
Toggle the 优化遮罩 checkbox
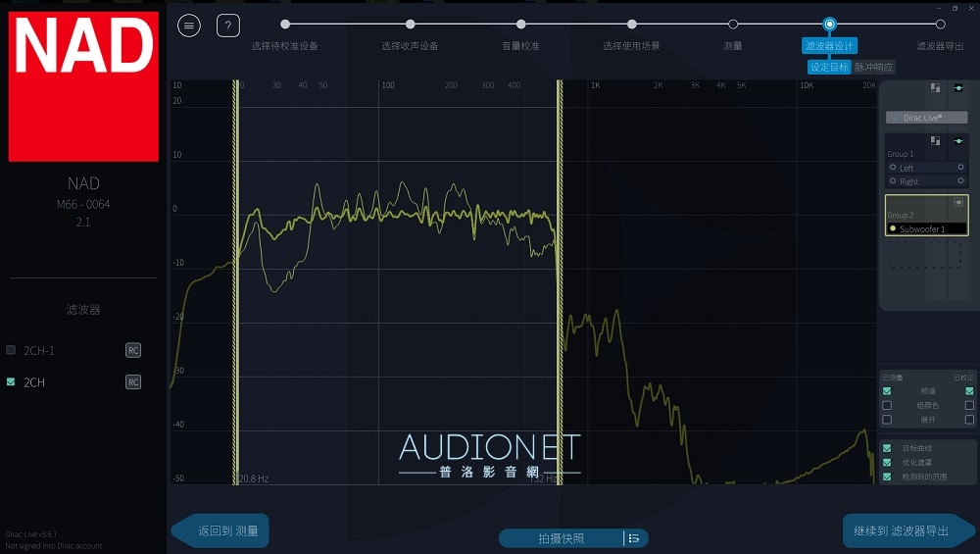tap(887, 462)
